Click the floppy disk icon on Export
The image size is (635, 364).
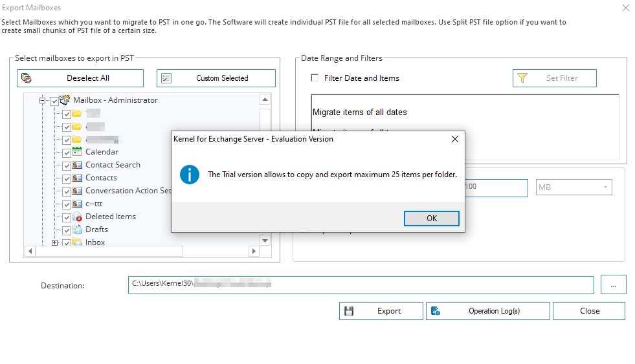pyautogui.click(x=349, y=311)
